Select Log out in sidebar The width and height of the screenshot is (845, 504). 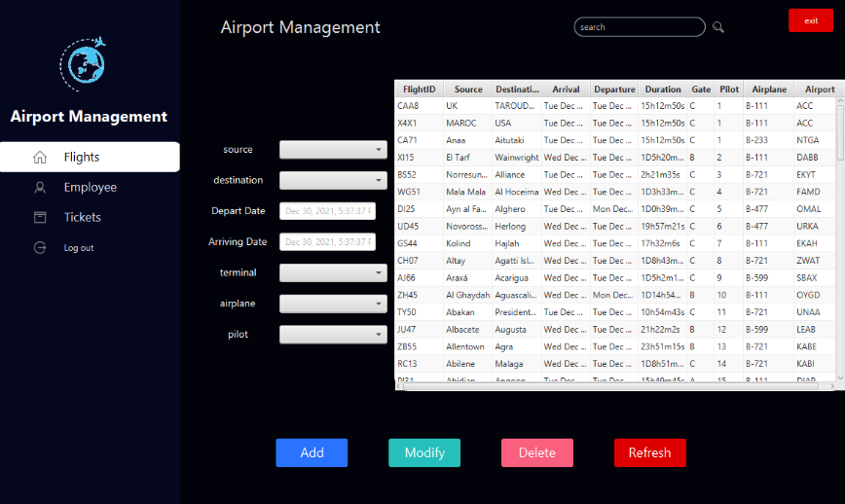click(x=79, y=248)
